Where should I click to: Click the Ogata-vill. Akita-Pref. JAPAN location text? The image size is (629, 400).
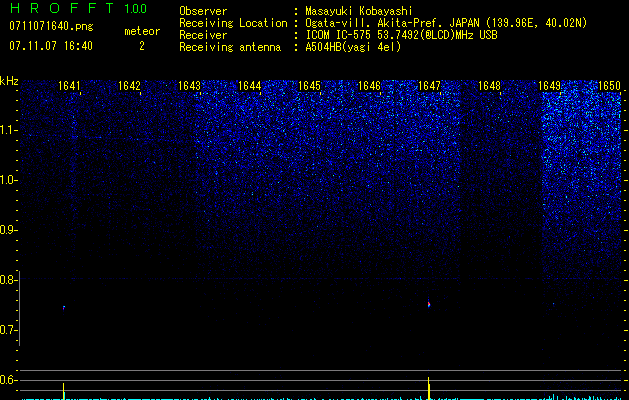[x=446, y=23]
